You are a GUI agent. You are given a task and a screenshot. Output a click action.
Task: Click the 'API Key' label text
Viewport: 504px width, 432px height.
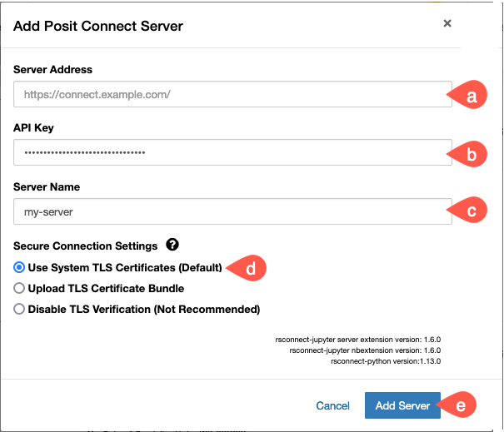(33, 128)
